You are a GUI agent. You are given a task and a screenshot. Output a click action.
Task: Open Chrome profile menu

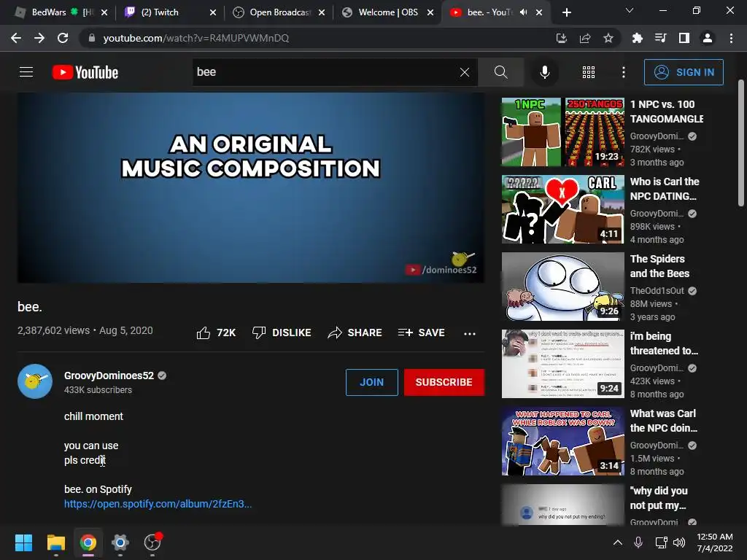click(708, 38)
